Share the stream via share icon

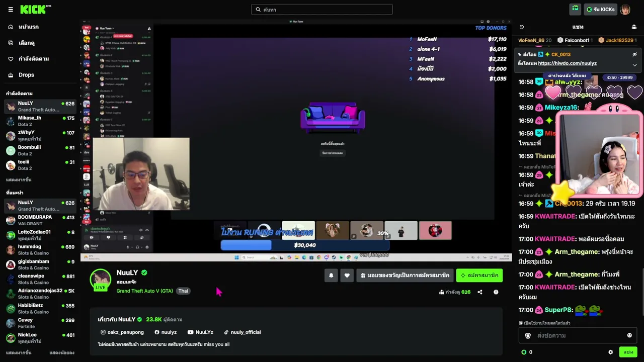(x=480, y=292)
